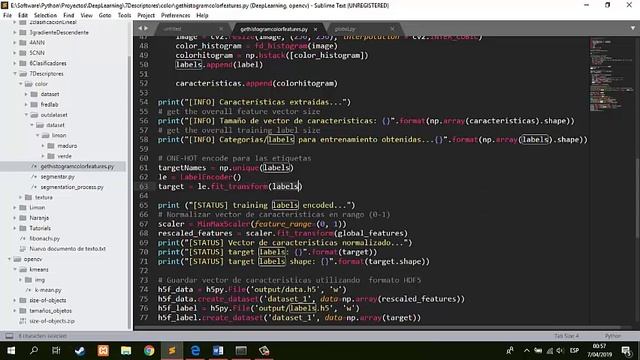Open XAMPP from the taskbar

point(103,351)
